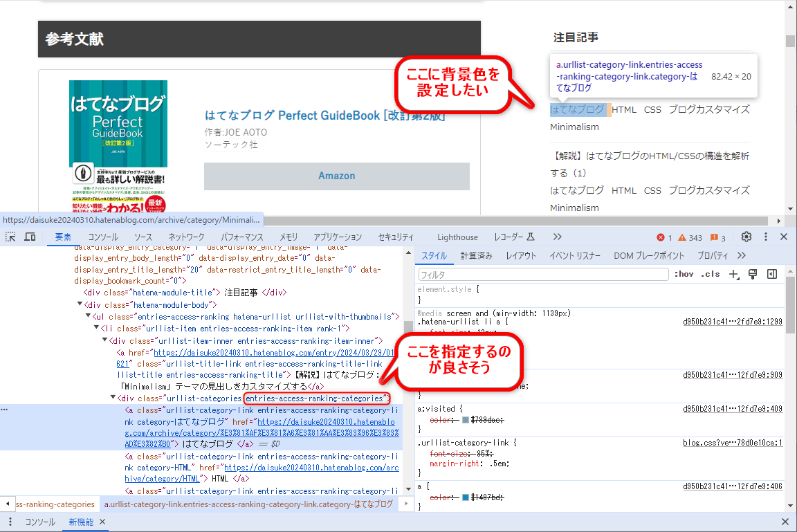
Task: Collapse the urllist-item-inner div node
Action: pyautogui.click(x=104, y=340)
